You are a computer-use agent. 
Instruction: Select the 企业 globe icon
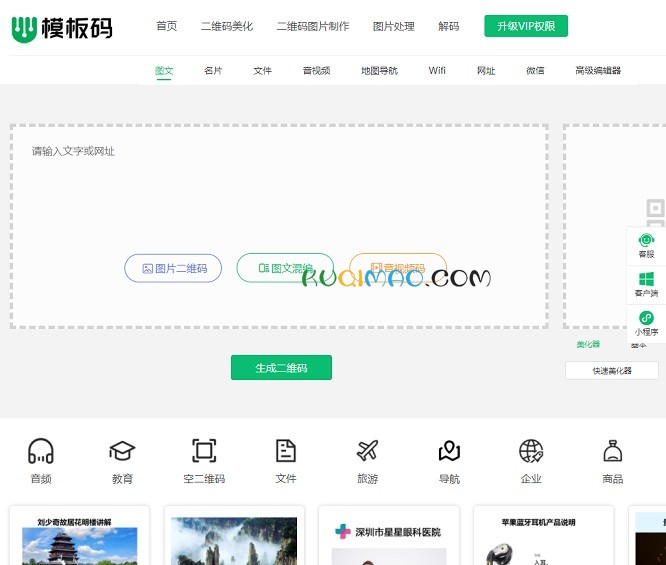click(x=531, y=451)
